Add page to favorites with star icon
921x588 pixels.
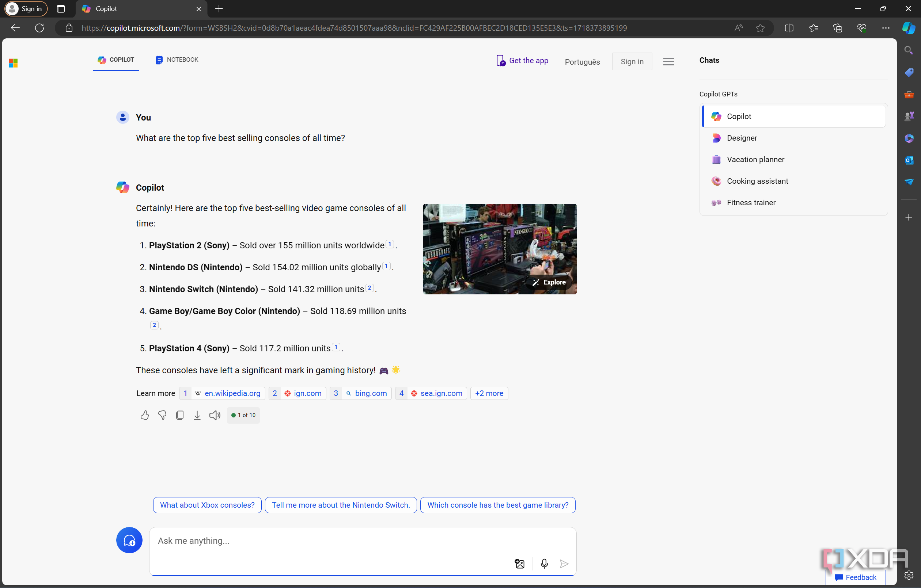[x=760, y=28]
